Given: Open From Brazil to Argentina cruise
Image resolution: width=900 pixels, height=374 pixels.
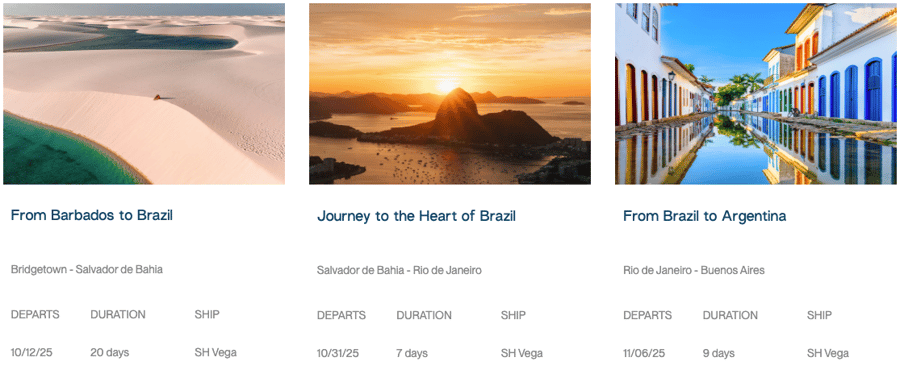Looking at the screenshot, I should tap(704, 216).
